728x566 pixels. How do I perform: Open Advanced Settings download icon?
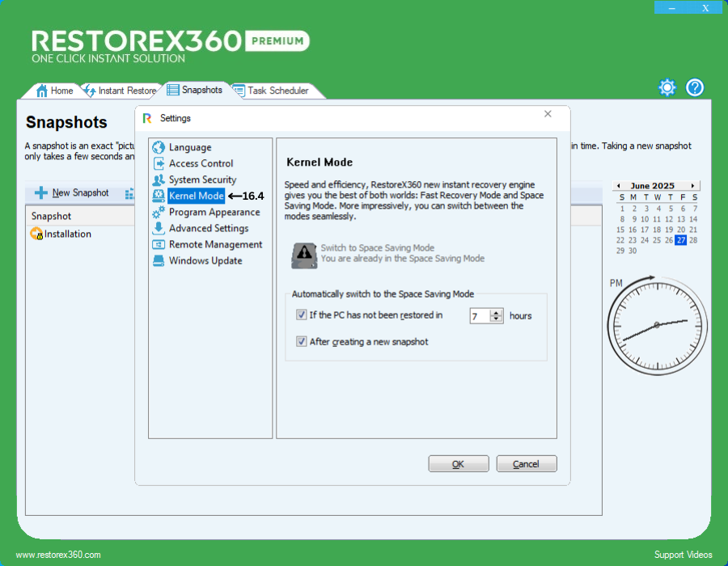[159, 228]
